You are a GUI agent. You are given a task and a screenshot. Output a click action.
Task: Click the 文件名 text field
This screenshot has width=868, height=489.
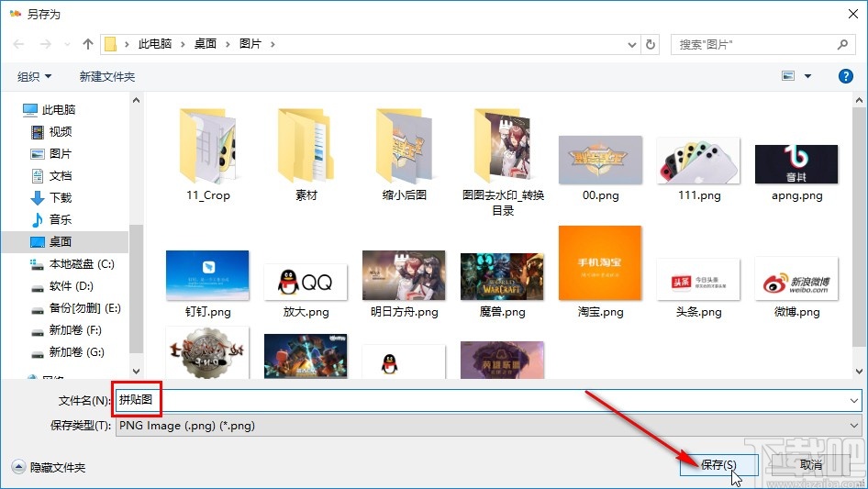tap(488, 400)
